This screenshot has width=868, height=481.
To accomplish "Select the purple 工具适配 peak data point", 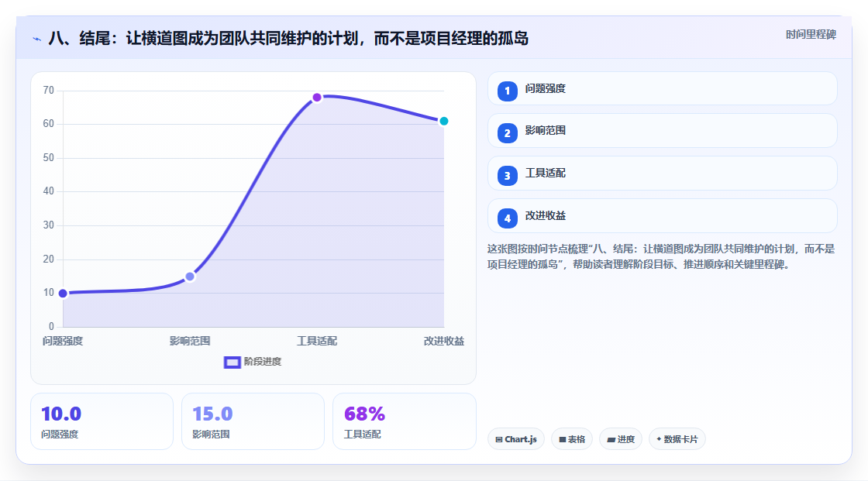I will [317, 98].
